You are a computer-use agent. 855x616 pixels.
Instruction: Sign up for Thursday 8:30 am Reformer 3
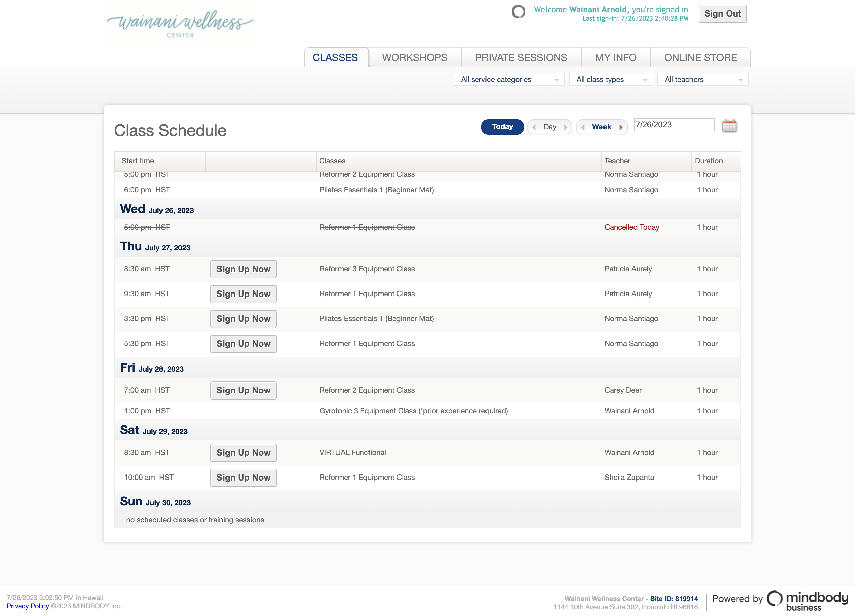tap(243, 269)
